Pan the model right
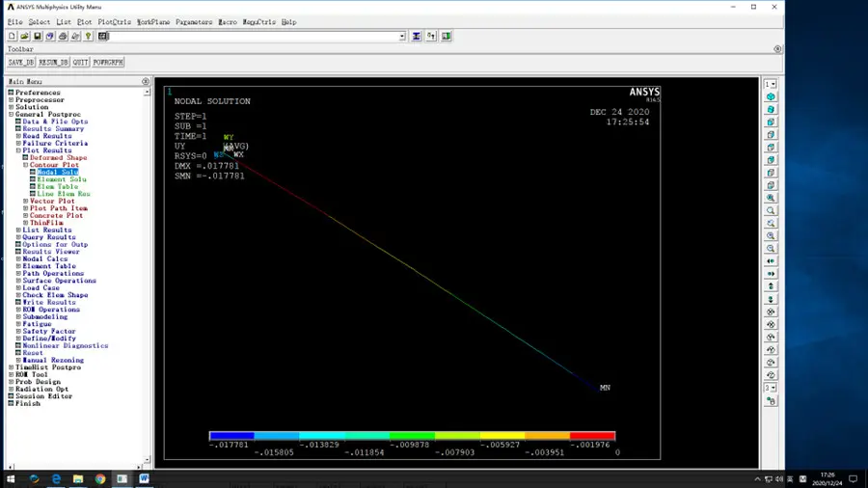 (771, 274)
